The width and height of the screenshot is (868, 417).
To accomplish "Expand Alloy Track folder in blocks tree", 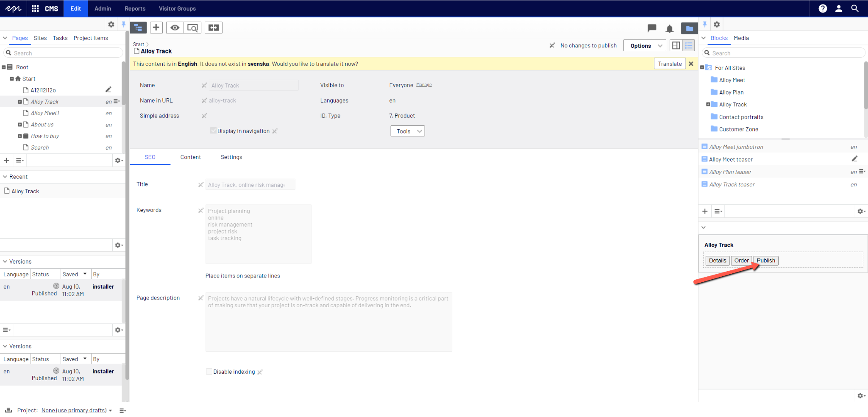I will coord(708,104).
